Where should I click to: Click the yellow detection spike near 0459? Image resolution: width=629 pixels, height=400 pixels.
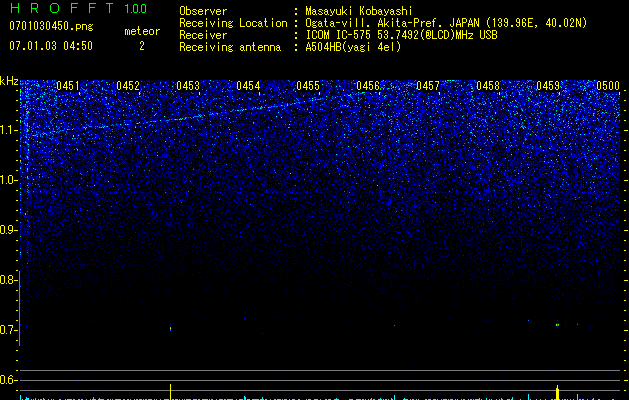point(557,392)
